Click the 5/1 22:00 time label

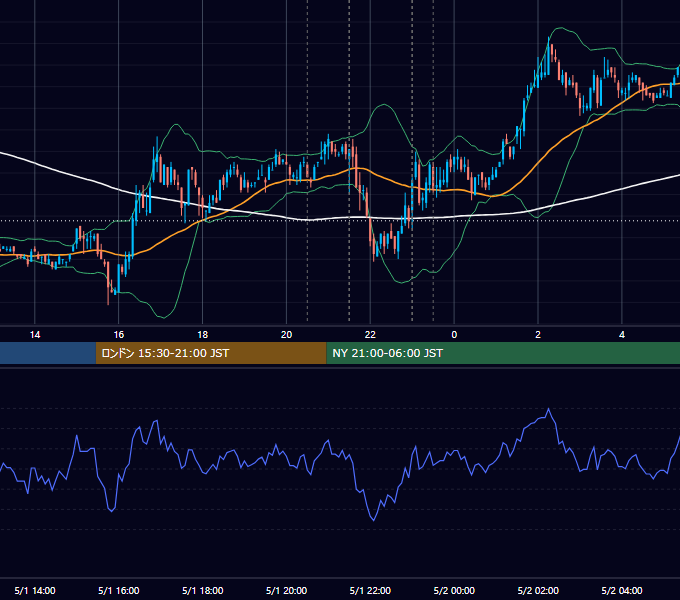coord(370,590)
